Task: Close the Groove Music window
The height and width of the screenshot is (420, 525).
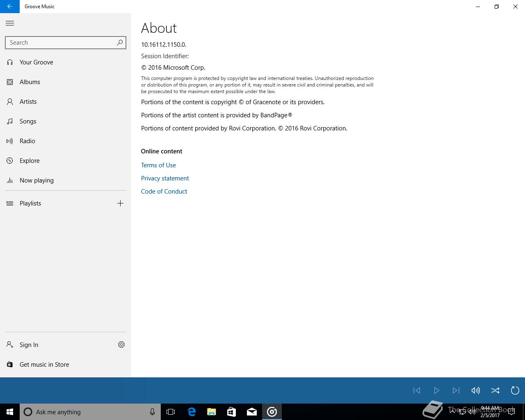Action: (x=516, y=7)
